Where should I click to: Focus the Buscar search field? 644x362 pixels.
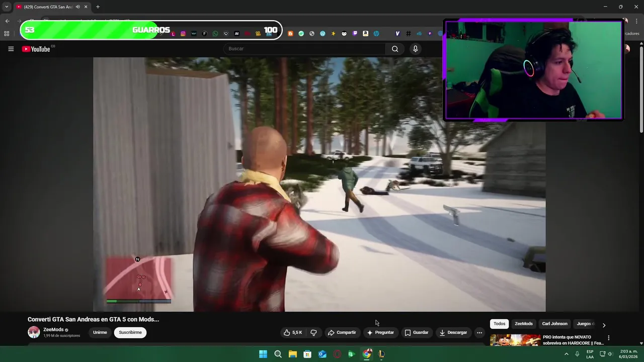coord(304,49)
